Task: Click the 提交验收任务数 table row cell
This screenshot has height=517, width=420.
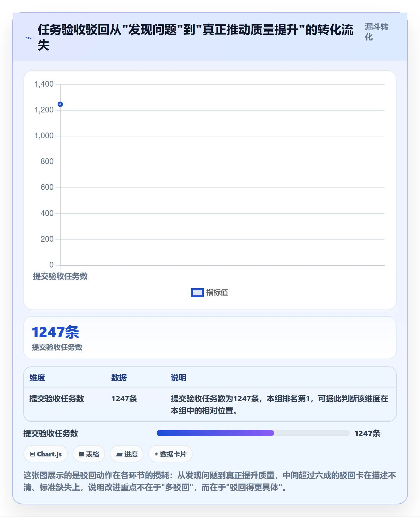Action: 57,399
